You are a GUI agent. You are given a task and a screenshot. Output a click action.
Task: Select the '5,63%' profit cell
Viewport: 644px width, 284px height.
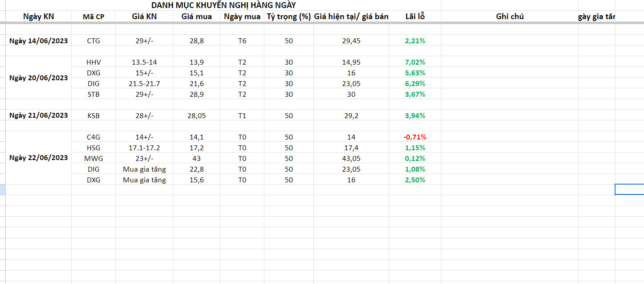pyautogui.click(x=415, y=73)
